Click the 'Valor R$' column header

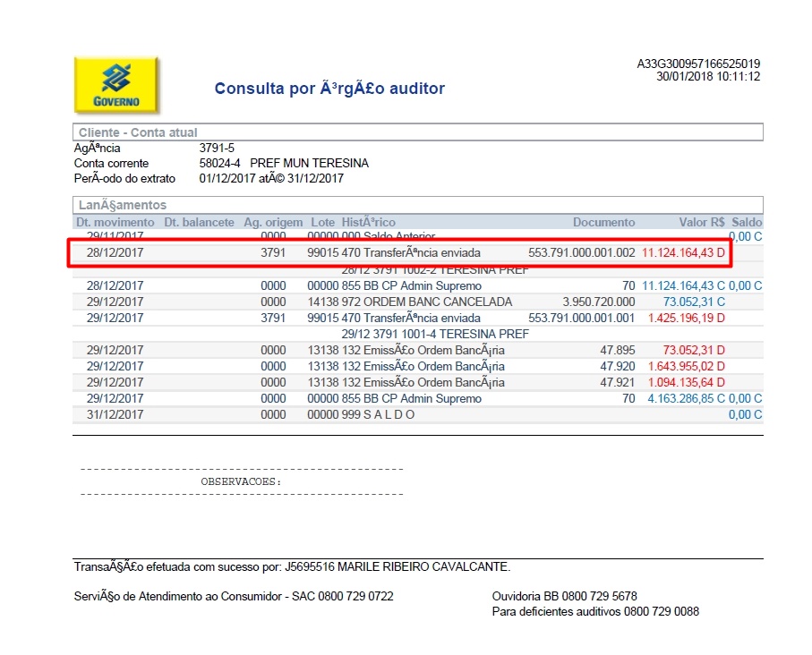click(x=702, y=222)
